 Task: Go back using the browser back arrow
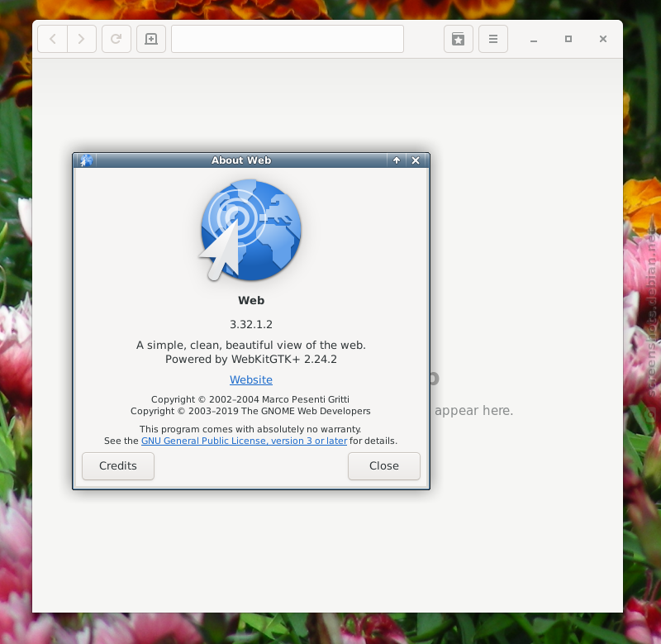(53, 39)
